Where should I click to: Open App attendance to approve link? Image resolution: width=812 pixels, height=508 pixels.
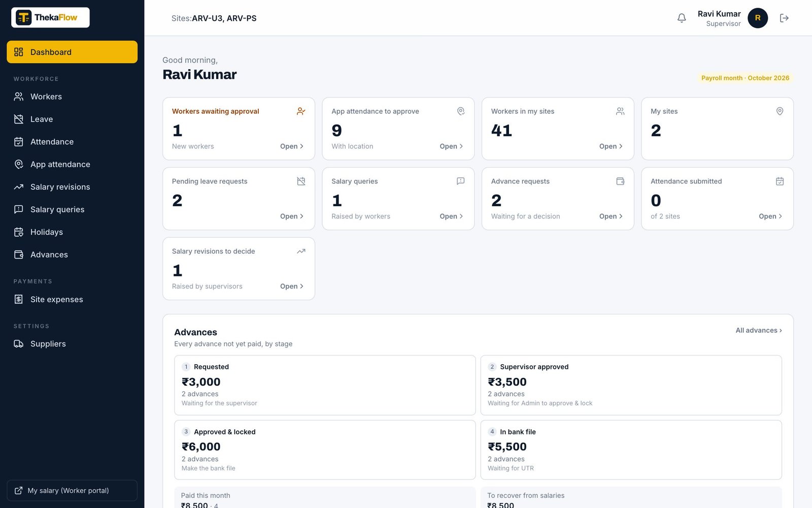tap(451, 146)
